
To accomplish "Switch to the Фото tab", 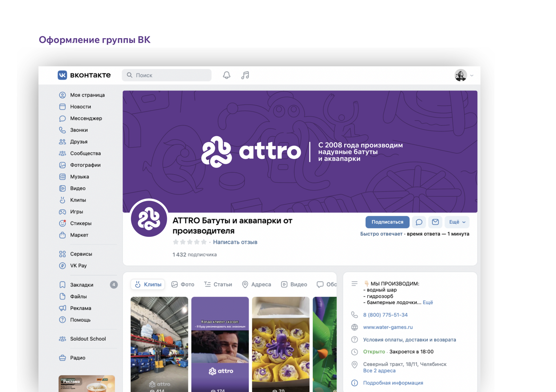I will (183, 284).
